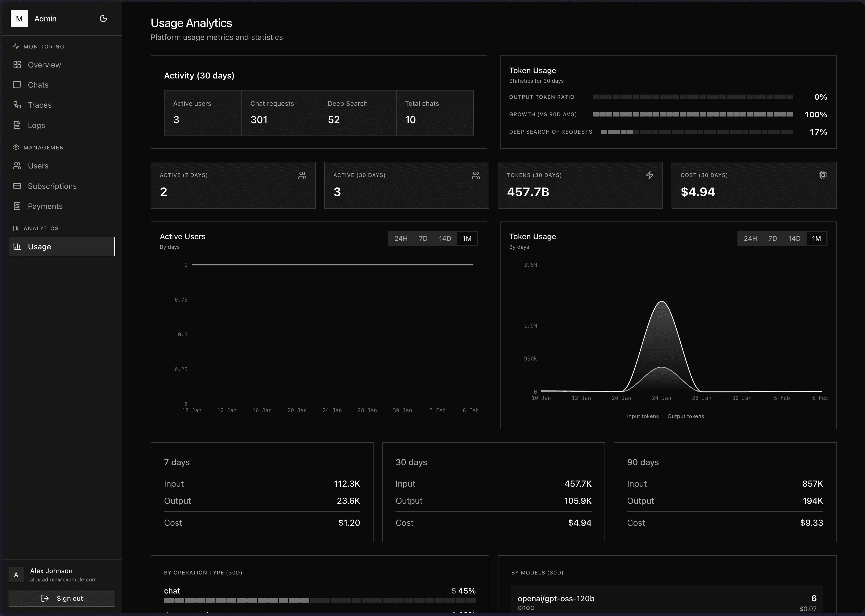This screenshot has height=616, width=865.
Task: Click the Users icon under Management
Action: [17, 166]
